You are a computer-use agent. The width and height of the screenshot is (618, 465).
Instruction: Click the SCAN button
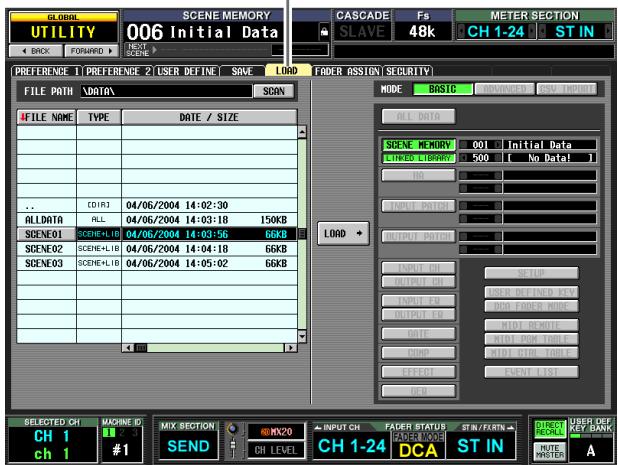pyautogui.click(x=274, y=91)
